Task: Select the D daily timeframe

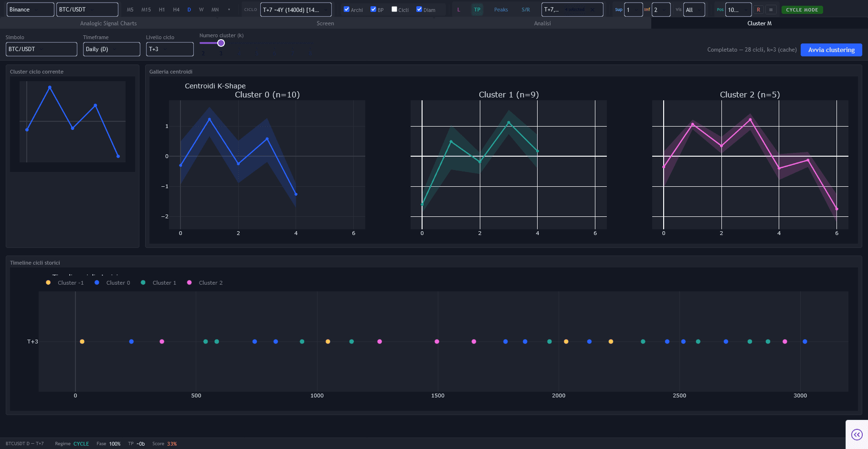Action: click(x=189, y=10)
